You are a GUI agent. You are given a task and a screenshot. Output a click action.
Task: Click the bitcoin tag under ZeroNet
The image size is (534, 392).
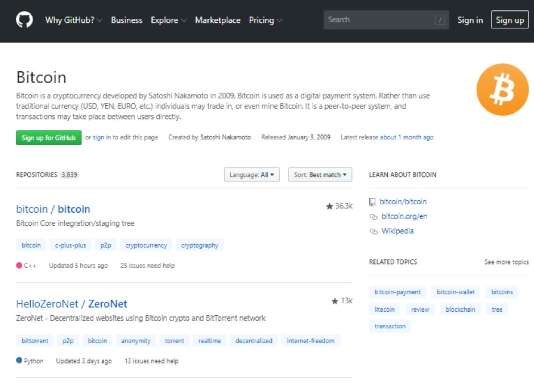pos(97,341)
